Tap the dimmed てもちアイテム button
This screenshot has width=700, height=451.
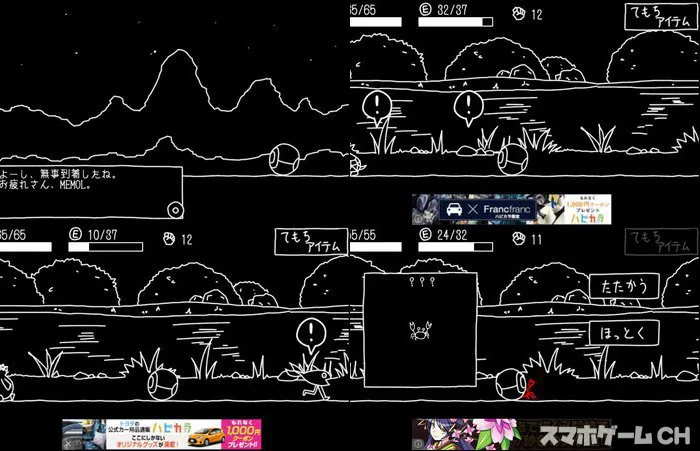pyautogui.click(x=660, y=242)
